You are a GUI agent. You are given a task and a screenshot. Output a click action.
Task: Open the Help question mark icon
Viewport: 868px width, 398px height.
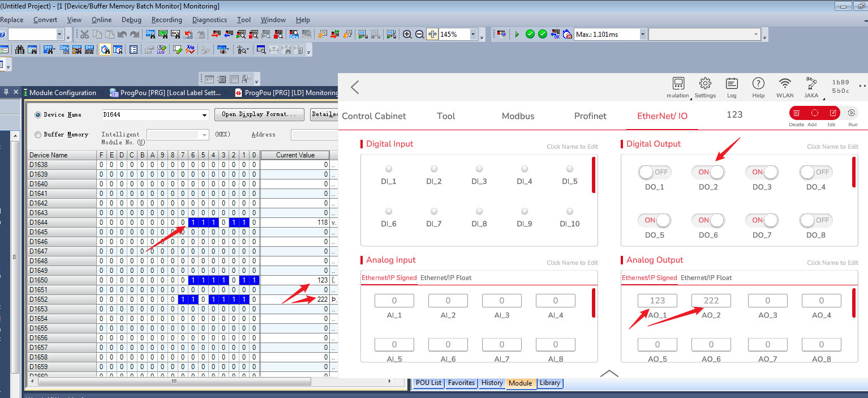coord(758,84)
